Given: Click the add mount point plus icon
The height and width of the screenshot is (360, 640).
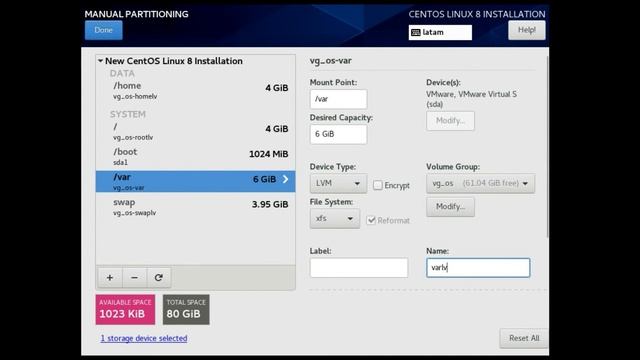Looking at the screenshot, I should click(110, 278).
